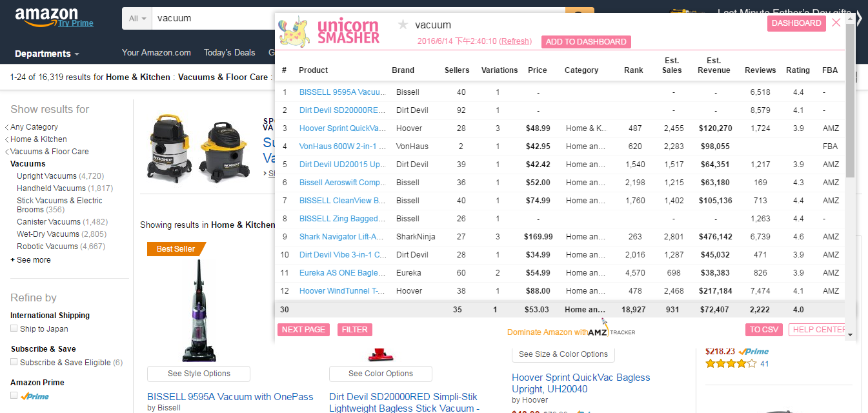868x413 pixels.
Task: Sort table by Rating column
Action: tap(798, 70)
